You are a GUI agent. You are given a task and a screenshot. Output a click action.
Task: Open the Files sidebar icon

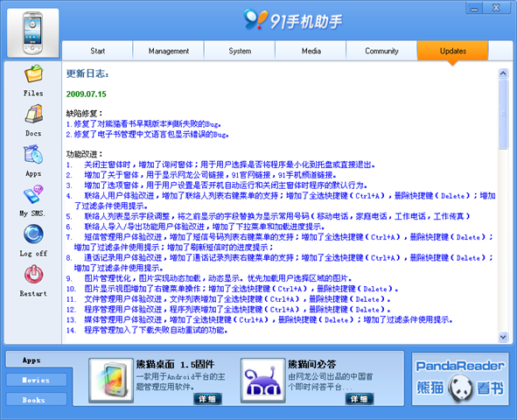33,74
